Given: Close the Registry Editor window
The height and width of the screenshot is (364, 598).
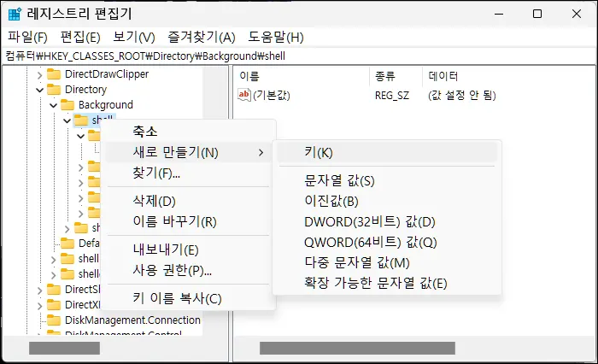Looking at the screenshot, I should tap(577, 14).
